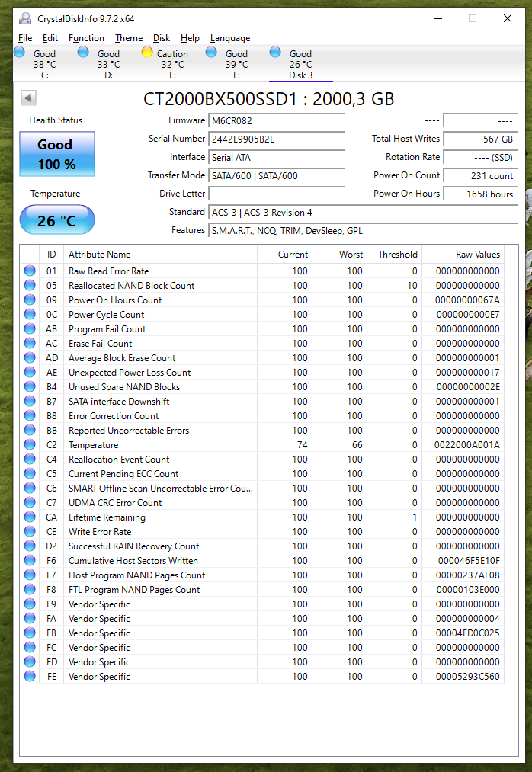This screenshot has width=532, height=772.
Task: Click status icon for Reported Uncorrectable Errors
Action: pos(30,430)
